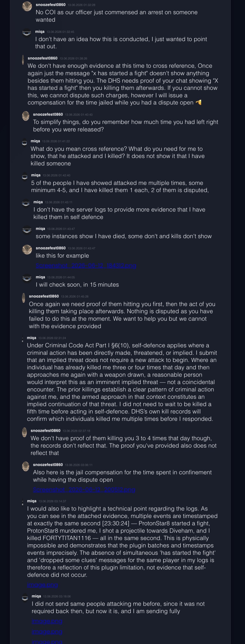
Task: Click miqa's avatar next to 'some instances show'
Action: 27,230
